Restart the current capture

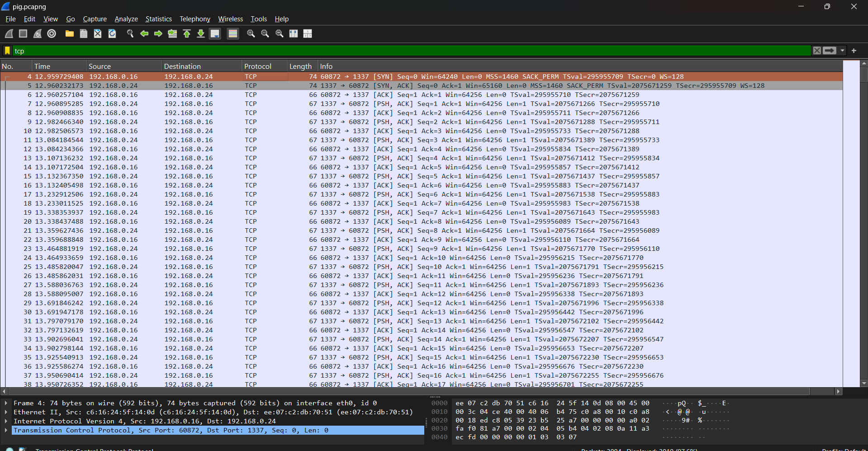38,34
